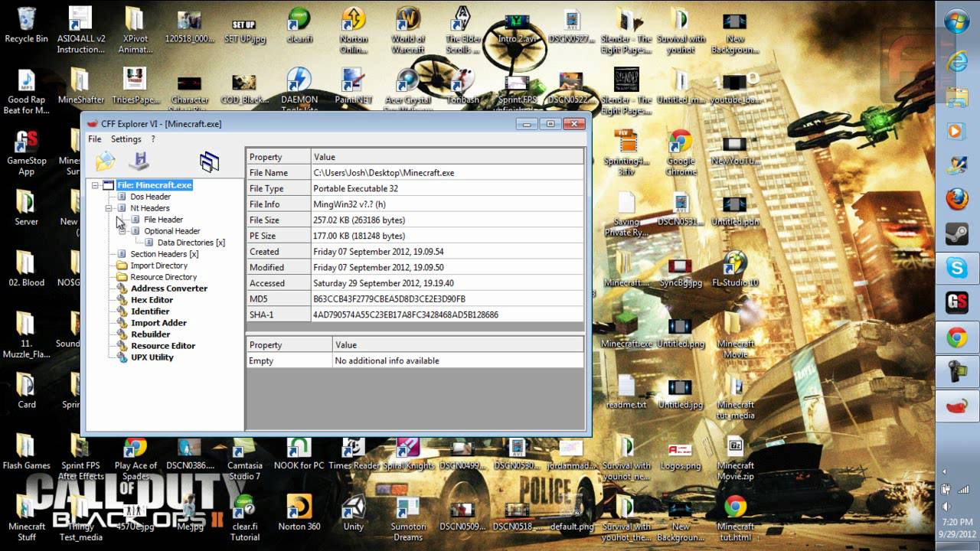Screen dimensions: 980x551
Task: Click the Open file toolbar icon
Action: click(106, 161)
